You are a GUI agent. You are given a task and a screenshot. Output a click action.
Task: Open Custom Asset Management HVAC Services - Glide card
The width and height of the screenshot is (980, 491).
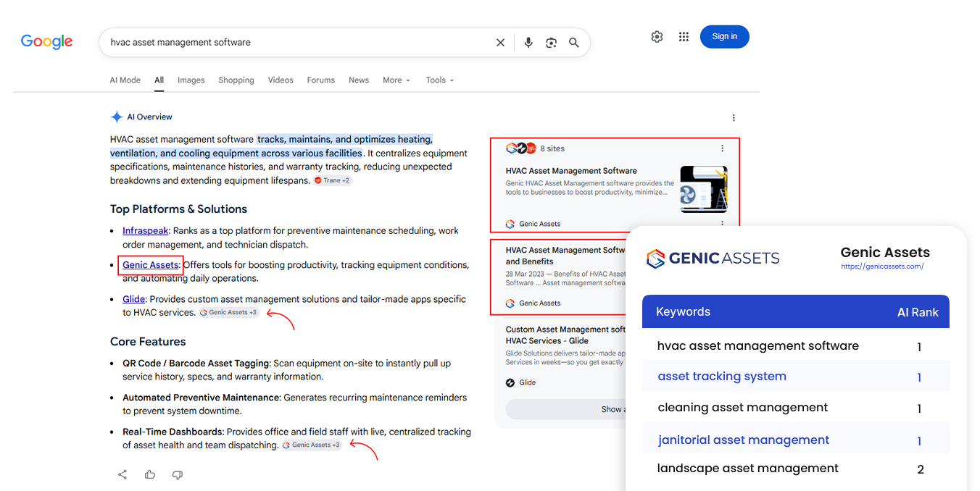[x=565, y=335]
